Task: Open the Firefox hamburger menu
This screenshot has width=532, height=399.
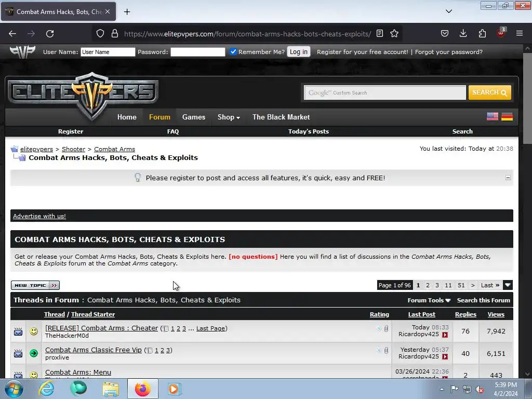Action: pyautogui.click(x=520, y=34)
